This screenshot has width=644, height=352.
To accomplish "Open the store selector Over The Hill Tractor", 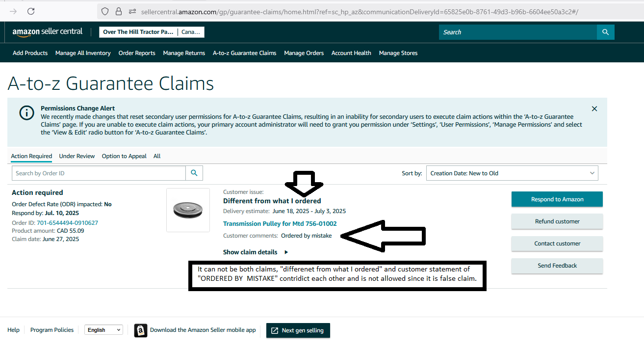I will click(152, 32).
